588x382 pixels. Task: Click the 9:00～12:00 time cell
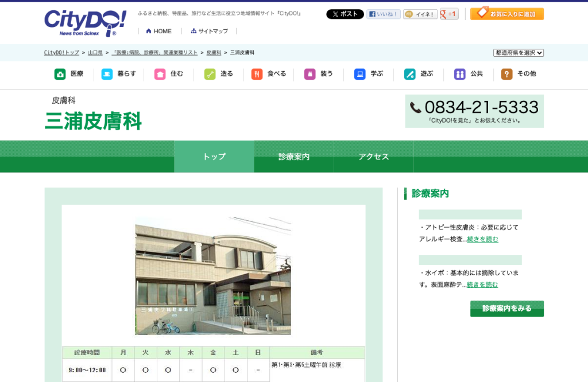point(87,370)
